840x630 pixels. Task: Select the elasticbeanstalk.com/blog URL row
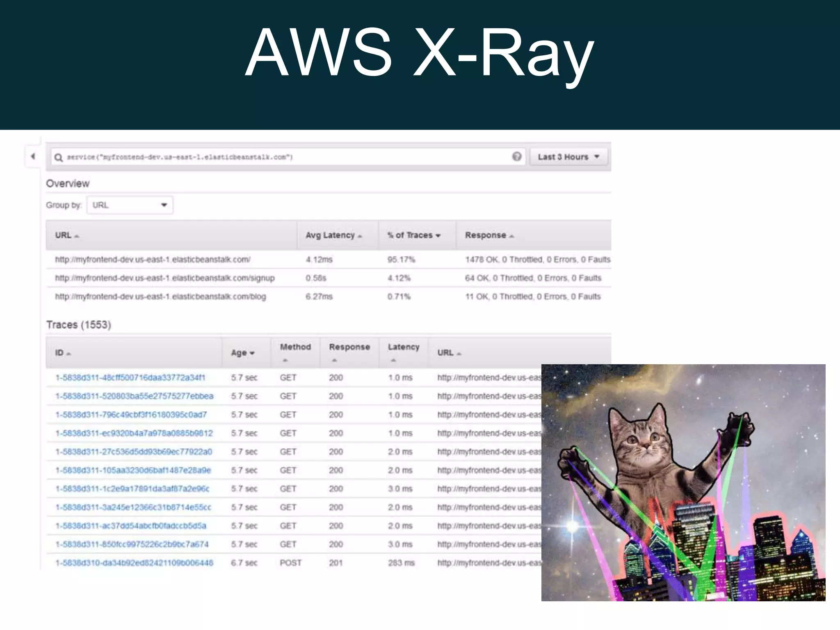click(329, 297)
